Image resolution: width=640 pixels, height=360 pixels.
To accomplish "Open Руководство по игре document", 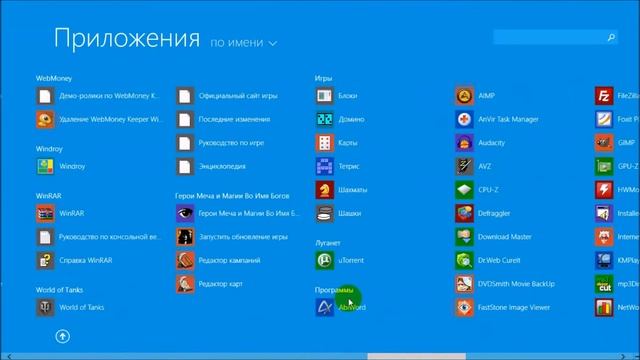I will tap(185, 143).
